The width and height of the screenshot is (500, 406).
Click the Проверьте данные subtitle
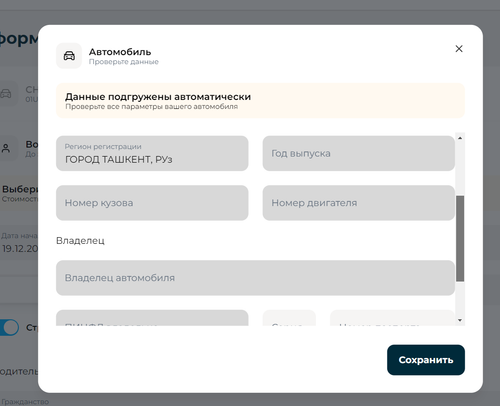click(124, 62)
